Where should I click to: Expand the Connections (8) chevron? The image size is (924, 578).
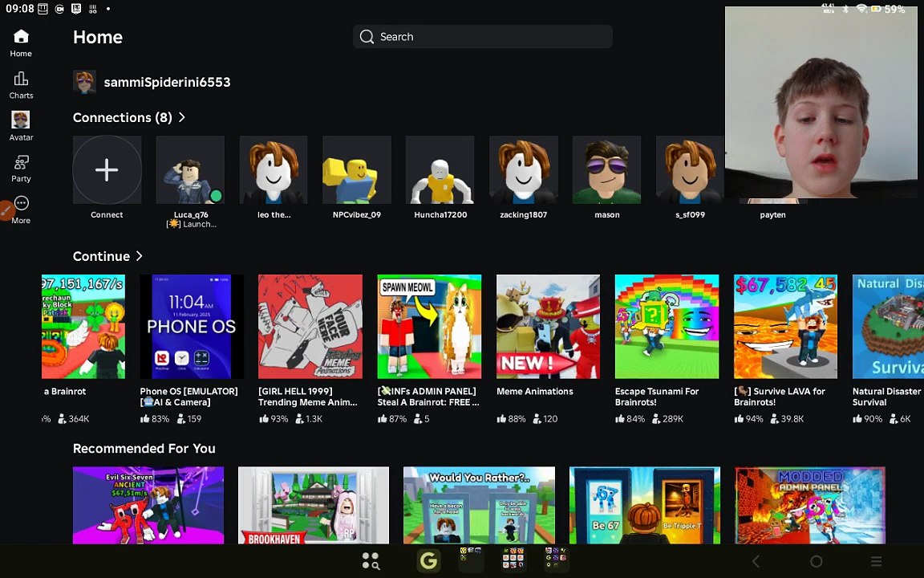point(182,116)
